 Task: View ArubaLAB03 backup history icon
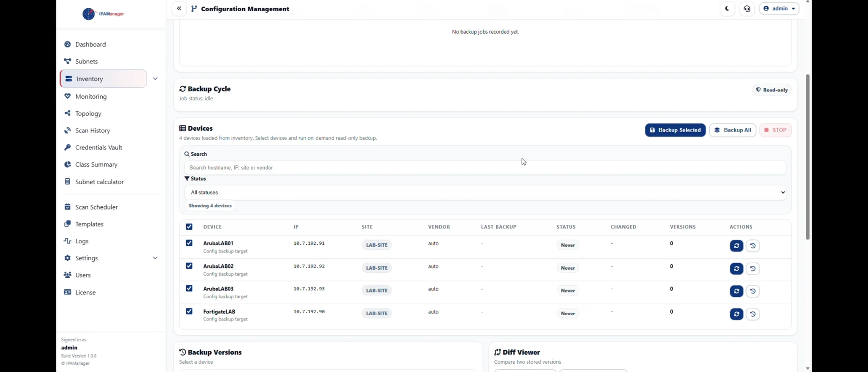point(753,291)
